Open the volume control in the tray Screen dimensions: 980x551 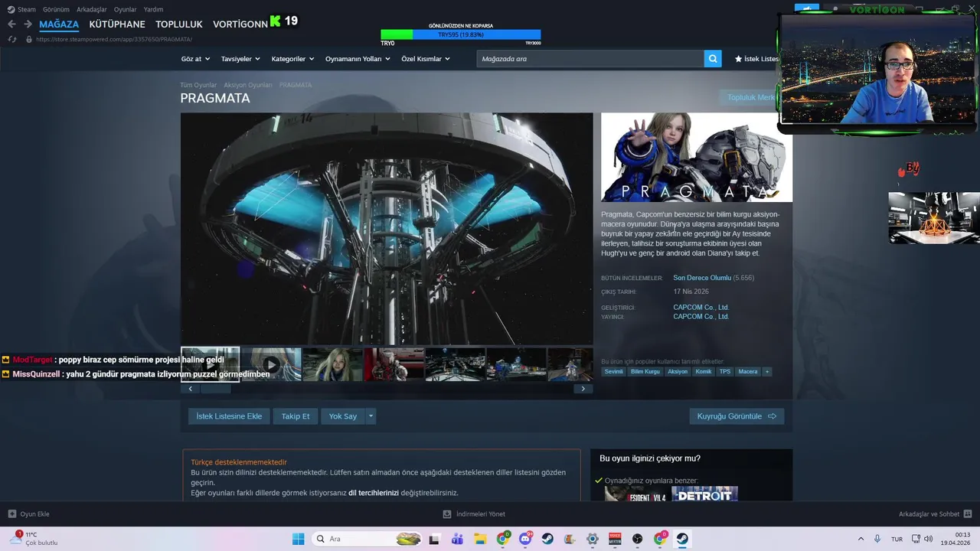click(928, 539)
